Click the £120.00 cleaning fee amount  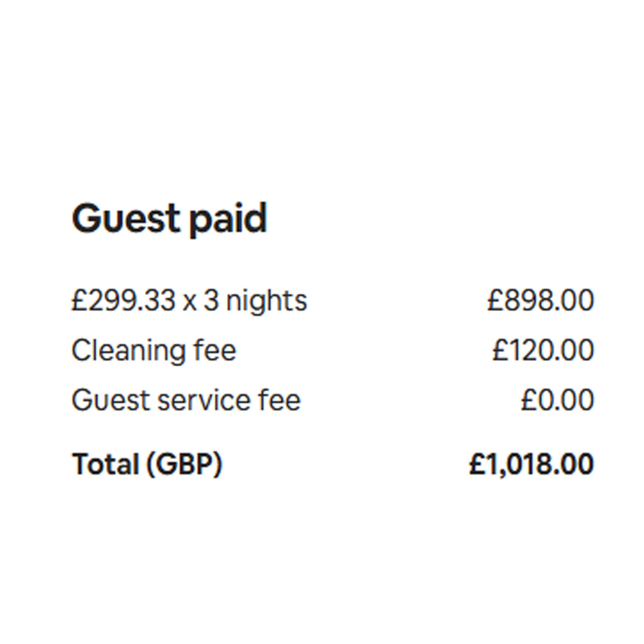click(543, 350)
